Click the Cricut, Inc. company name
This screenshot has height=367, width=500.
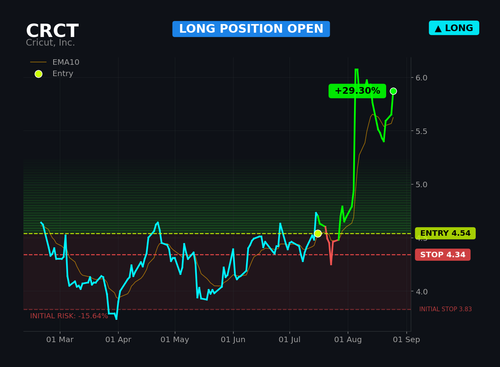50,43
